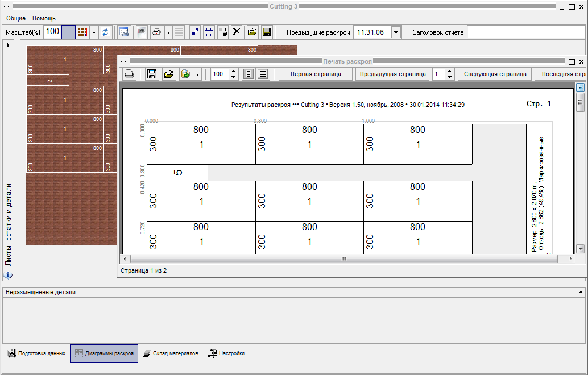Click the Первая страница button
The height and width of the screenshot is (375, 588).
pyautogui.click(x=316, y=74)
